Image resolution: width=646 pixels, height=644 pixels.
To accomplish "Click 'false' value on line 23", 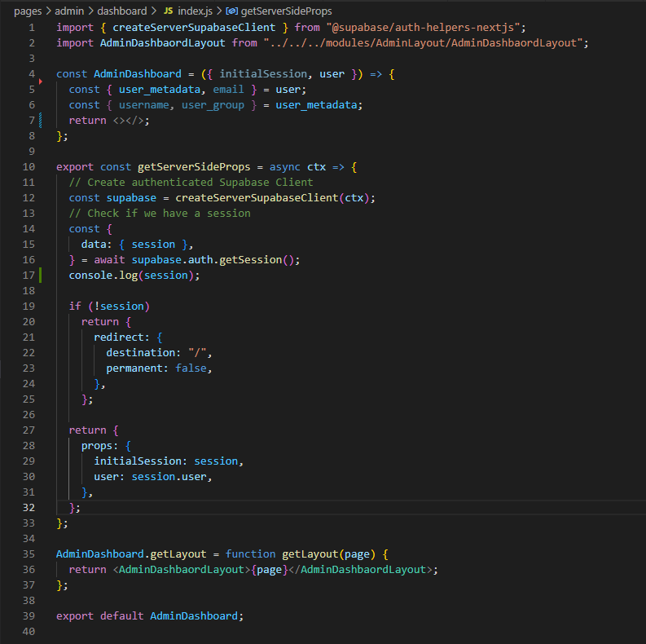I will pos(191,368).
